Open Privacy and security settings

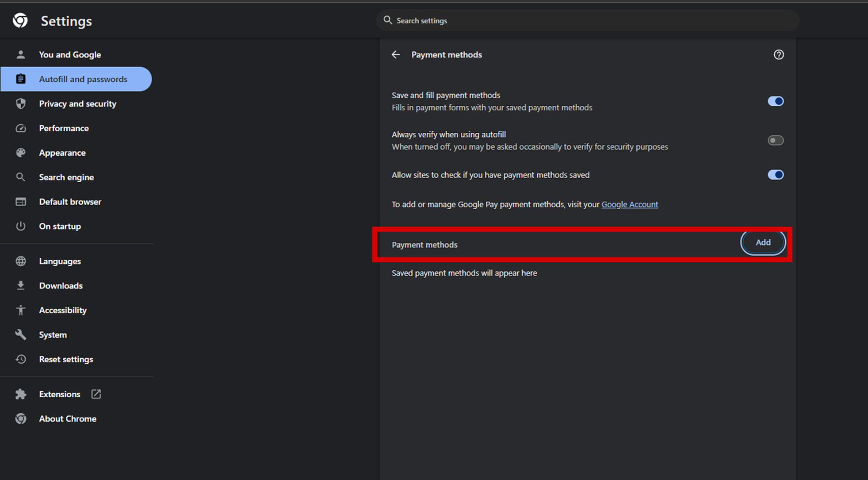tap(77, 104)
